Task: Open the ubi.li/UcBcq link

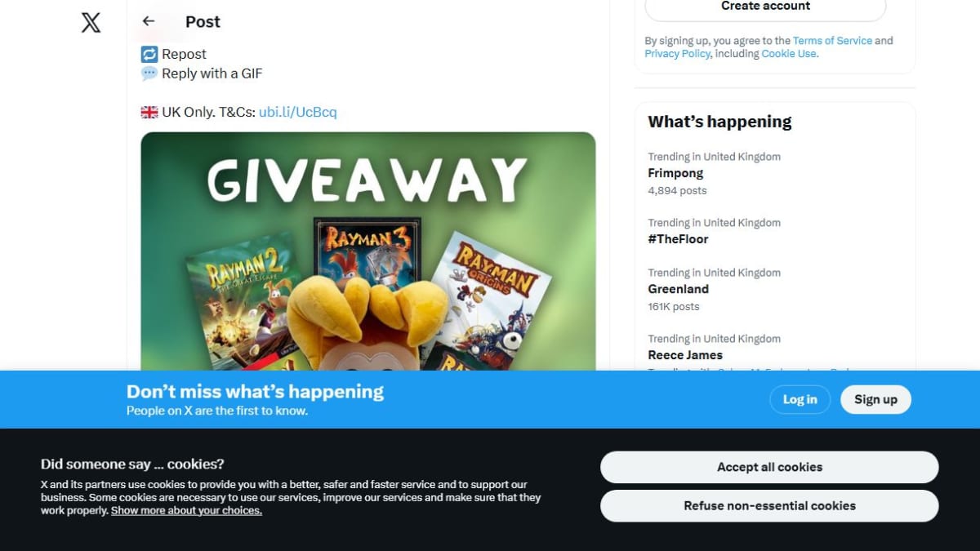Action: click(298, 112)
